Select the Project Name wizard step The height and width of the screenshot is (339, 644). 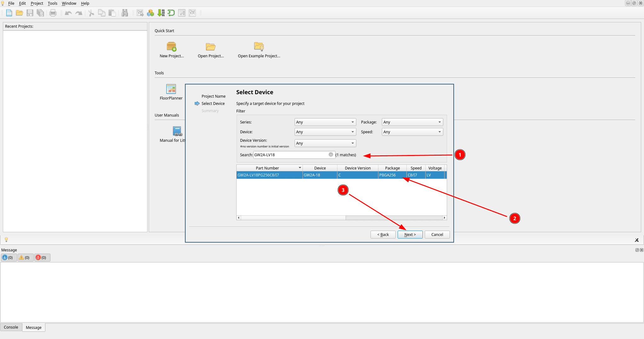[x=213, y=96]
